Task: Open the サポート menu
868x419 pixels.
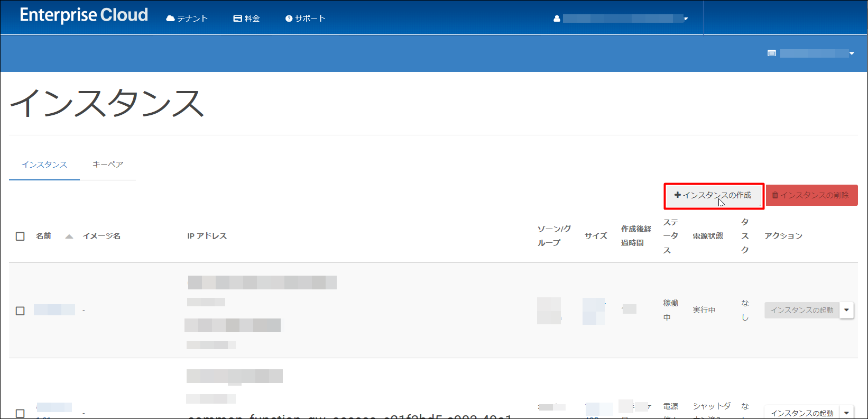Action: [306, 19]
